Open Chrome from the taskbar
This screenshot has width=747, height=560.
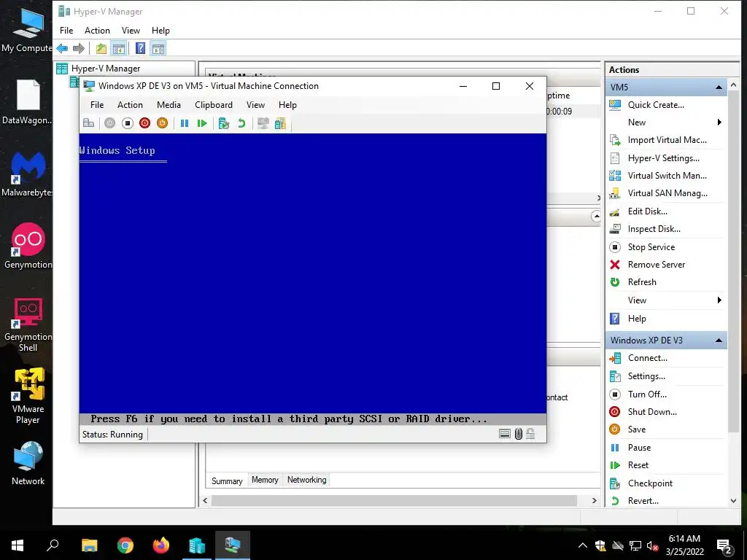[125, 545]
